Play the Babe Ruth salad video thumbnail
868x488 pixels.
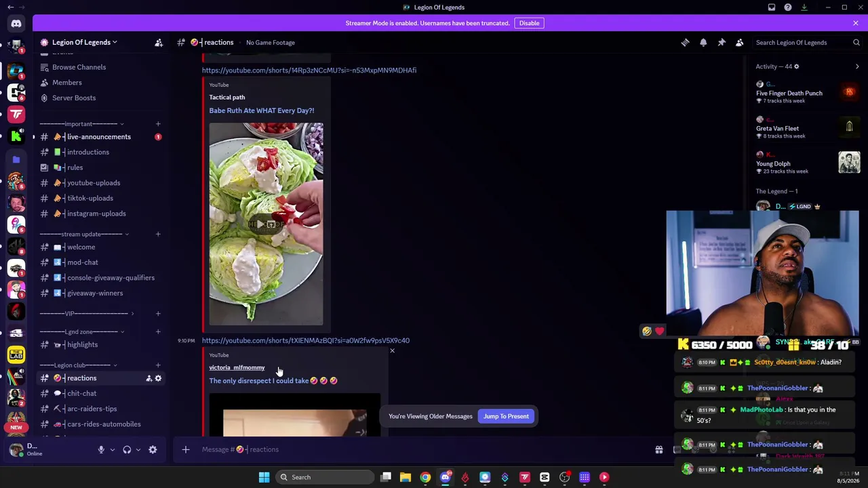[x=266, y=224]
